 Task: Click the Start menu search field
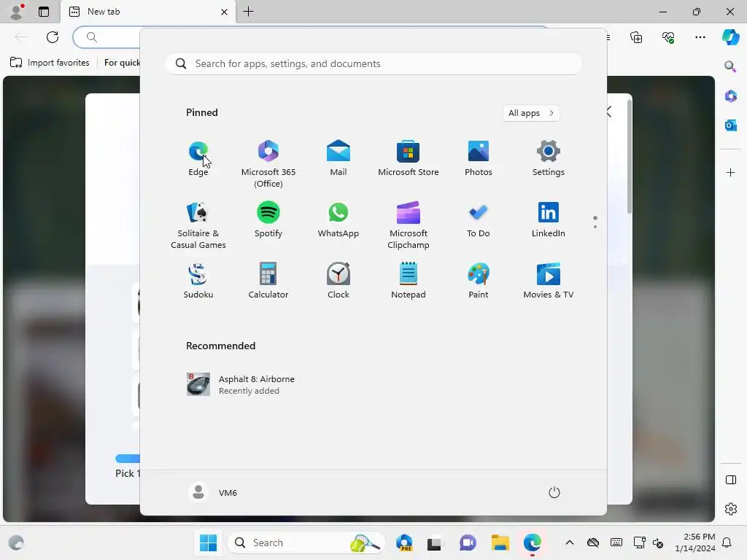pyautogui.click(x=373, y=64)
